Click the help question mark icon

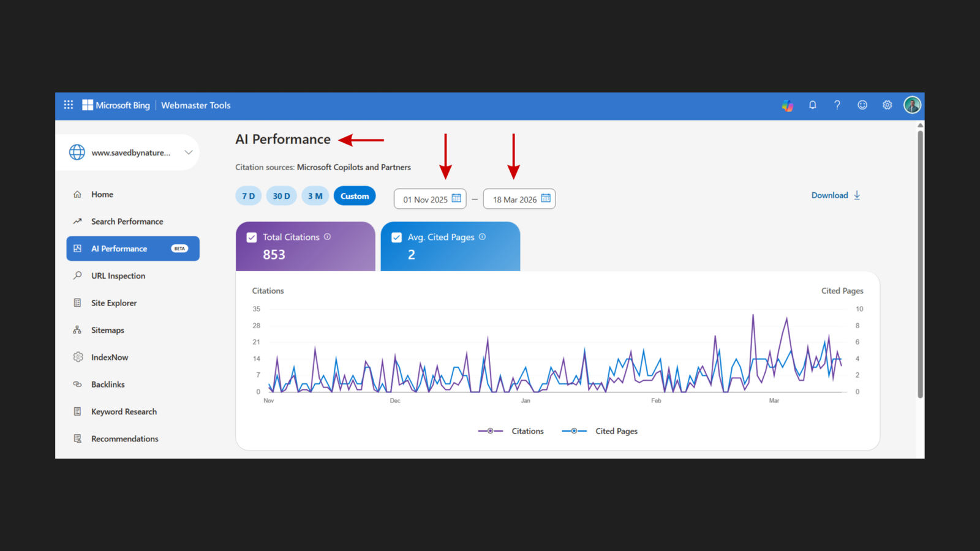837,105
